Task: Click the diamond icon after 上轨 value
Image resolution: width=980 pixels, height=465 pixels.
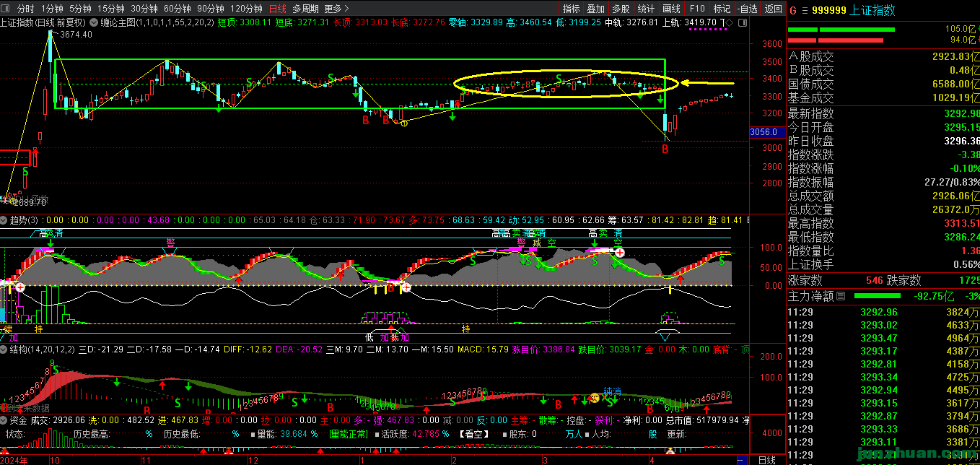Action: tap(730, 22)
